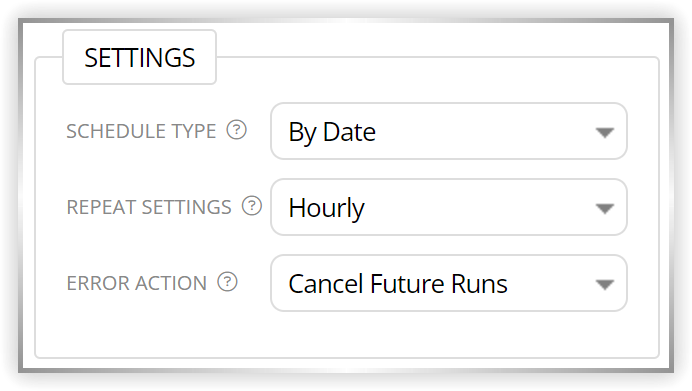Open the Schedule Type dropdown
This screenshot has height=391, width=692.
point(449,132)
